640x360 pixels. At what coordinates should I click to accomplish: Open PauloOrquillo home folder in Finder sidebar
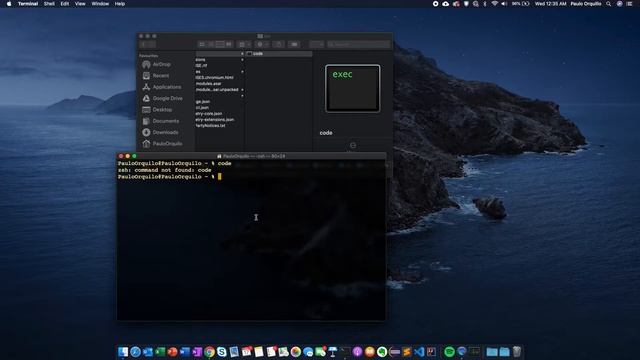point(162,144)
